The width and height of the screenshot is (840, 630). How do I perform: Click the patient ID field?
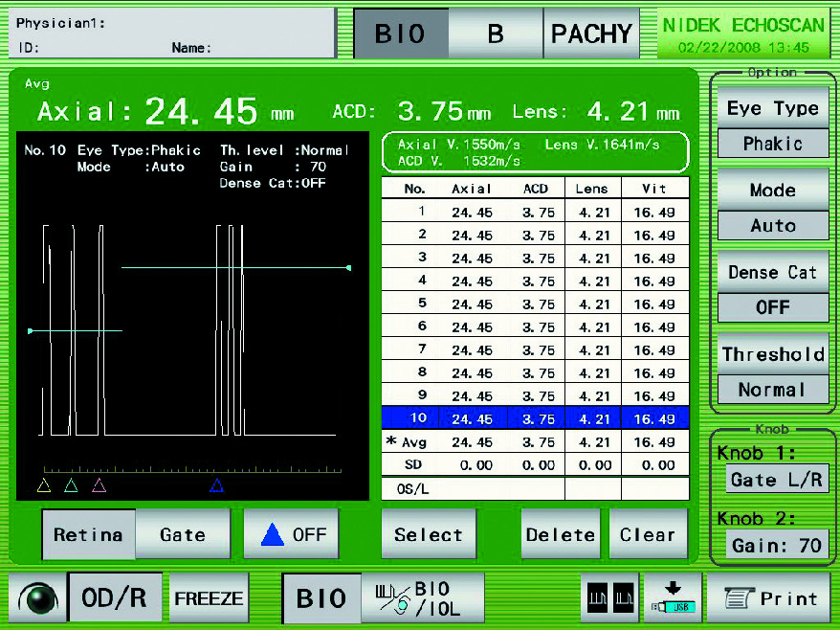click(28, 48)
